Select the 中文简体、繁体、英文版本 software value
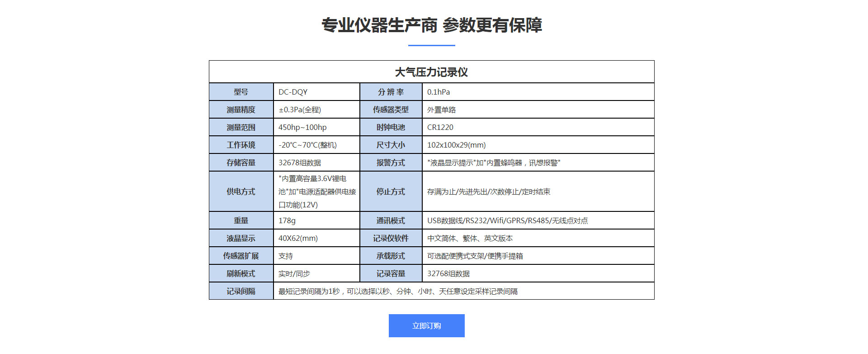 click(470, 238)
